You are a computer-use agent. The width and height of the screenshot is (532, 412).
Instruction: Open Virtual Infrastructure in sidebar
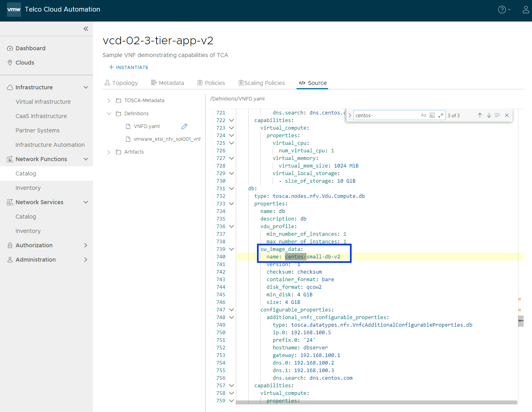43,102
